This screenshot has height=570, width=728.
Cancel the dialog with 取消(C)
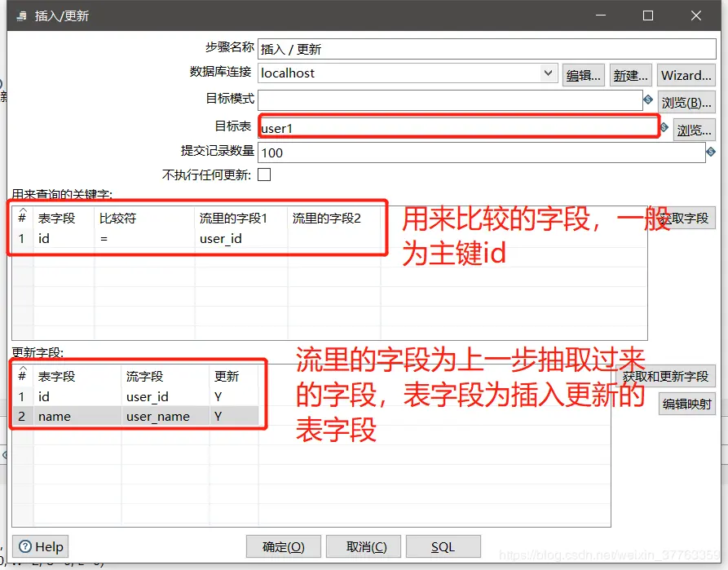click(363, 546)
